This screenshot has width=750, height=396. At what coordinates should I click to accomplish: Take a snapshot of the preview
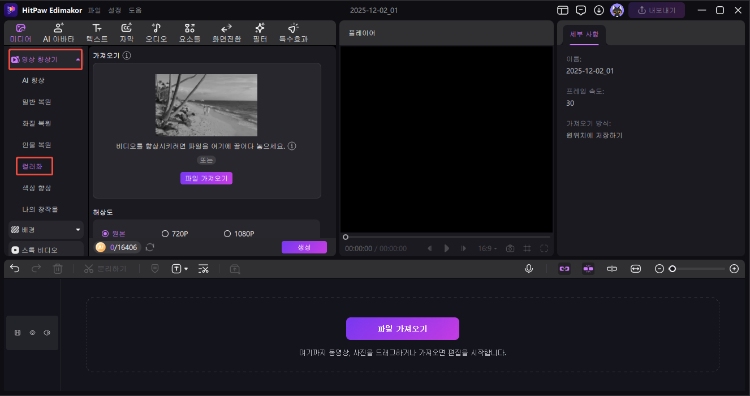point(510,248)
